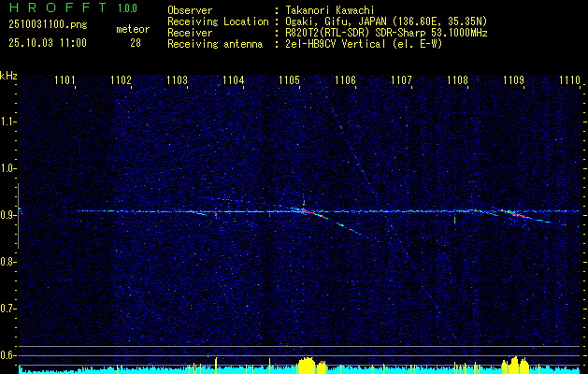Click the 1106 time axis label
Screen dimensions: 588x374
click(345, 79)
